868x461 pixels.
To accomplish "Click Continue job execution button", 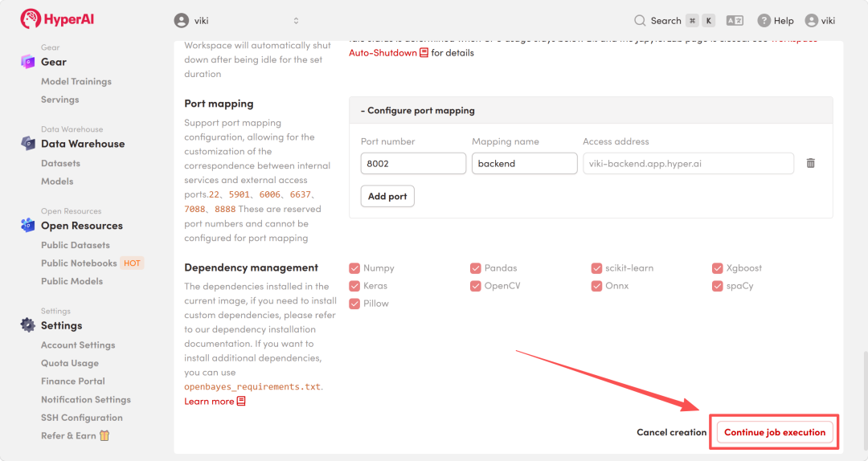I will point(775,432).
